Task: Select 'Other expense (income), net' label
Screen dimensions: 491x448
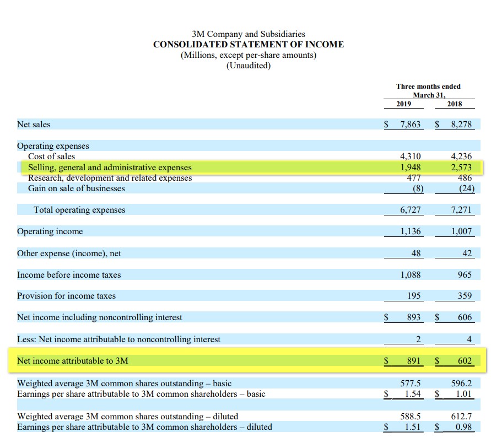Action: click(69, 253)
